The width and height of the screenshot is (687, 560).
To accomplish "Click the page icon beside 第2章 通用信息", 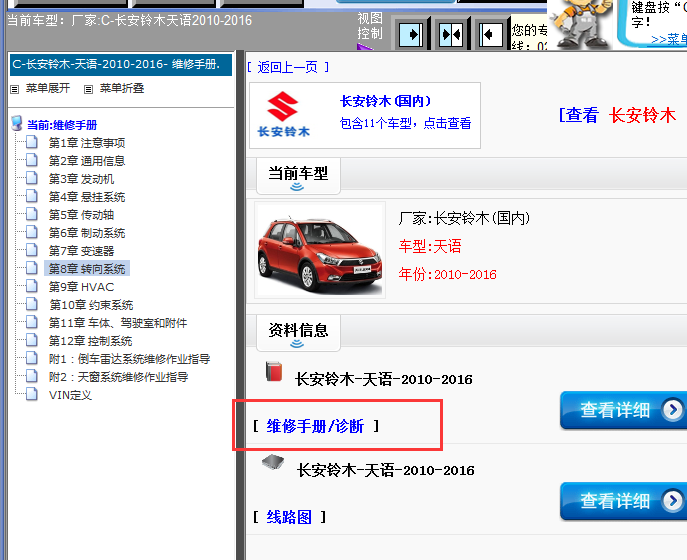I will pos(32,160).
